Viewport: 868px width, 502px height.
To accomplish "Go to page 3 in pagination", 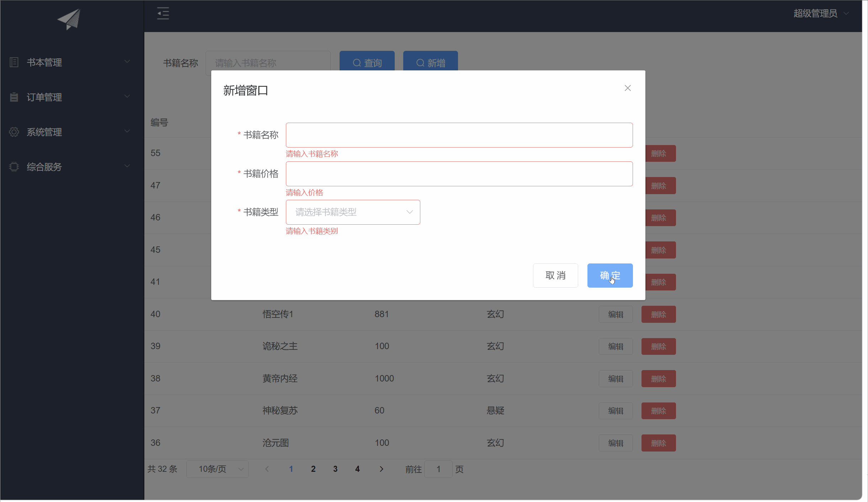I will click(335, 469).
